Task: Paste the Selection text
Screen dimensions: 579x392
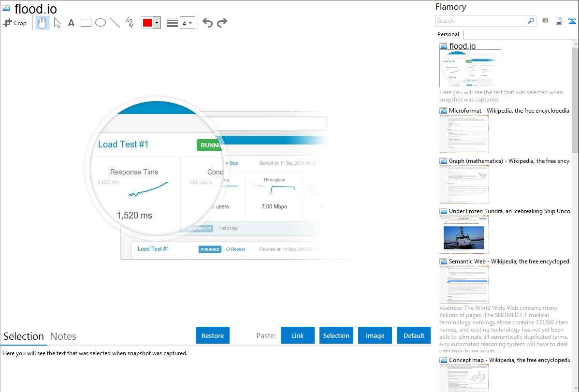Action: click(336, 335)
